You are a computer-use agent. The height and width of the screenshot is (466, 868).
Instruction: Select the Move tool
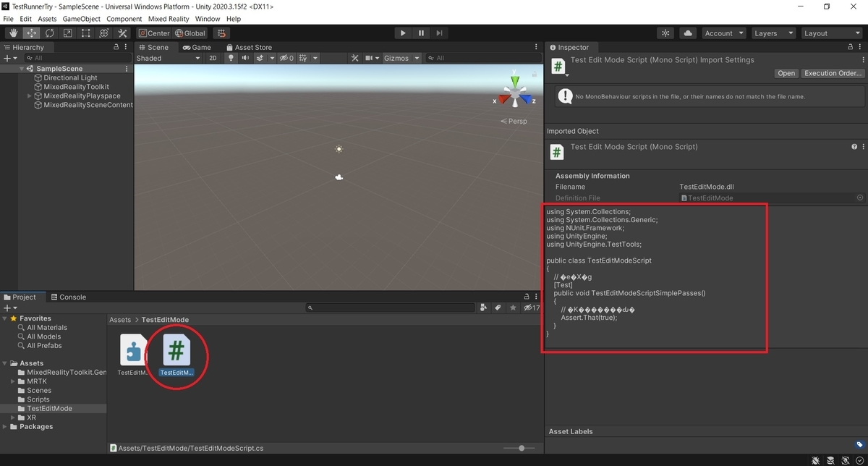(31, 33)
